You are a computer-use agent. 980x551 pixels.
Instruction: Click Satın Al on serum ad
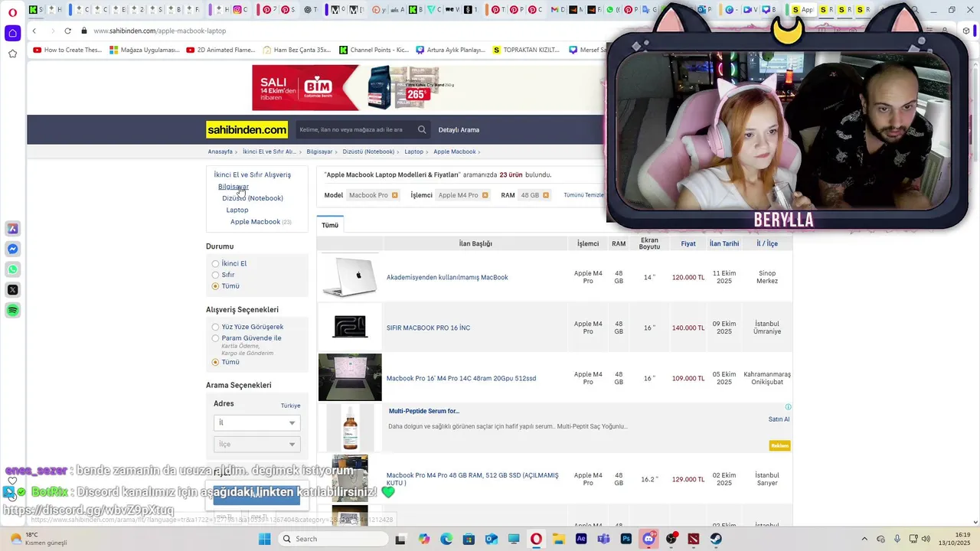point(779,419)
